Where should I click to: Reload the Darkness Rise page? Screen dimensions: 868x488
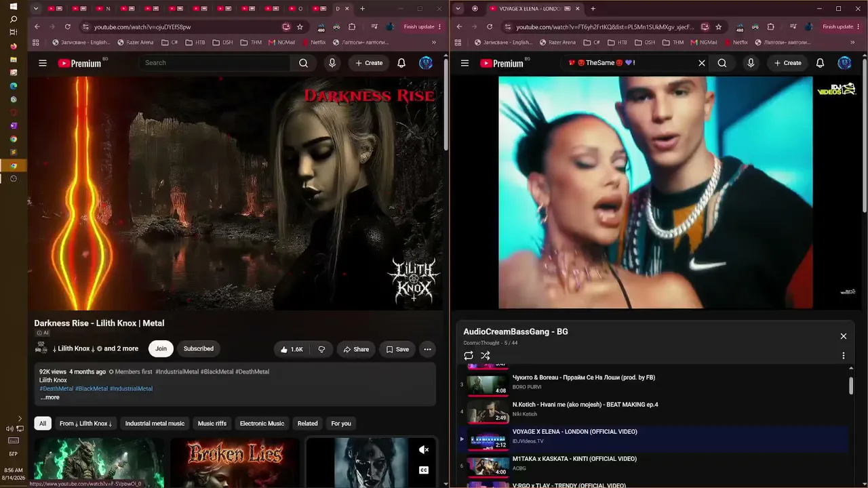pos(68,27)
